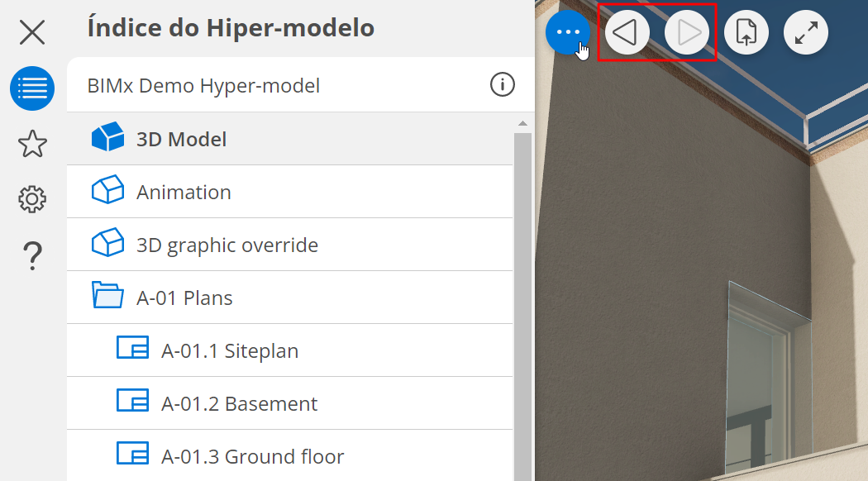This screenshot has height=481, width=868.
Task: Open the Favorites star icon
Action: point(32,144)
